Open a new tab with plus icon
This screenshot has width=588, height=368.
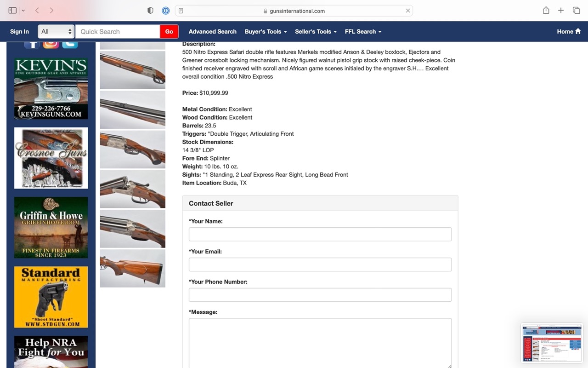click(x=561, y=11)
